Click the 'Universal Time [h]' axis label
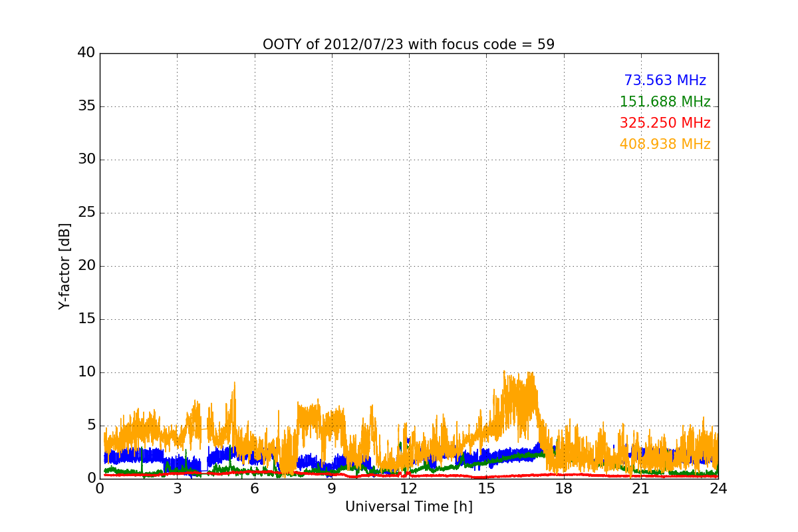Screen dimensions: 798x532 tap(408, 507)
